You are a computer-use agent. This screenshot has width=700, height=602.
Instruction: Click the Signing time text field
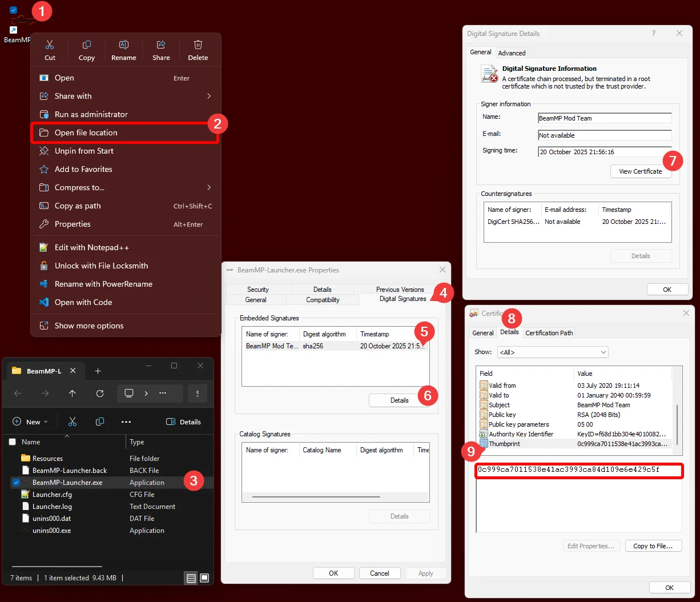click(x=604, y=152)
